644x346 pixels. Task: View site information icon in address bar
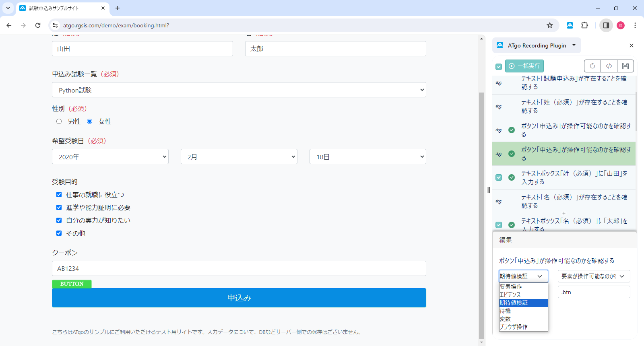(x=56, y=25)
